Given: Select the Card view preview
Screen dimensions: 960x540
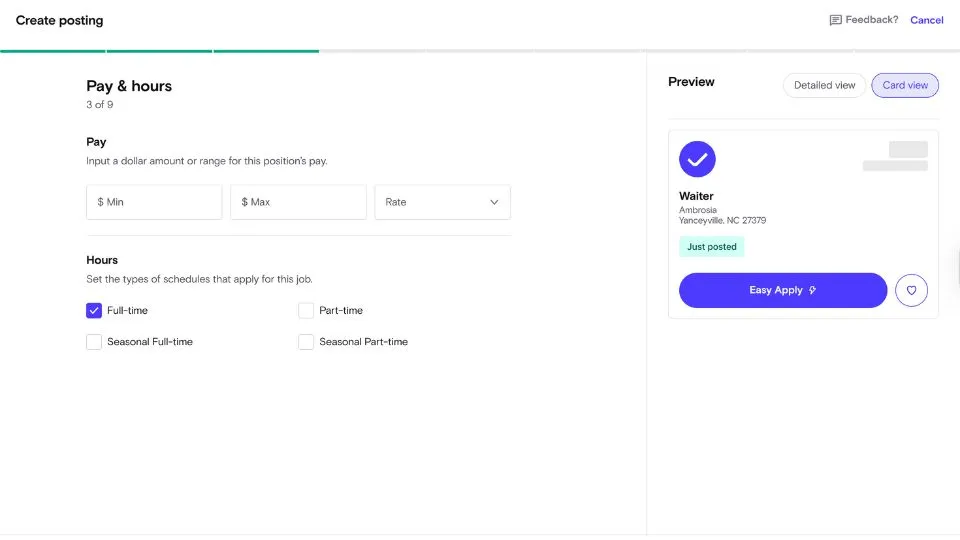Looking at the screenshot, I should 905,85.
